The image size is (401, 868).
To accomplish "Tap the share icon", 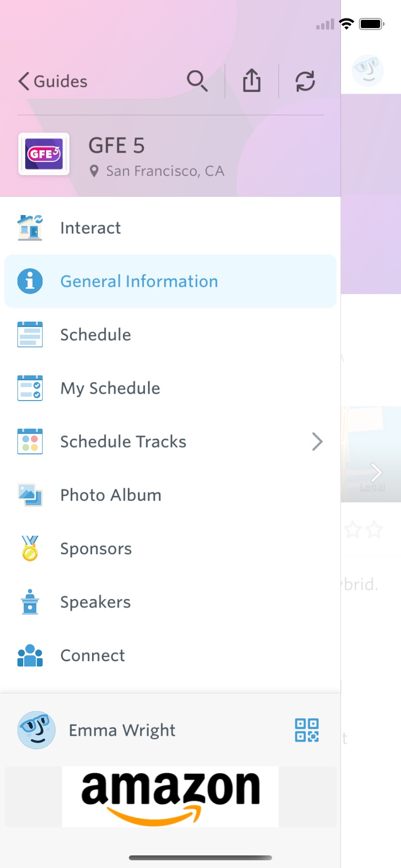I will click(252, 81).
